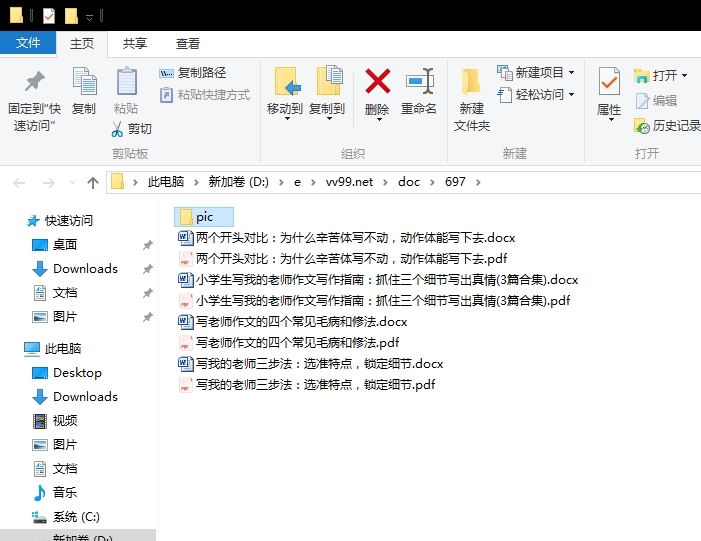Screen dimensions: 701x541
Task: Click the address bar folder icon
Action: click(x=117, y=182)
